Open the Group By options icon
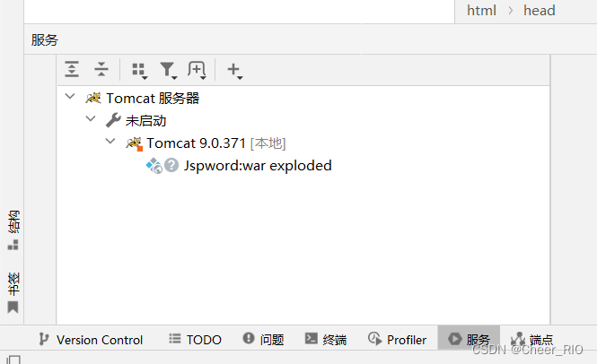The width and height of the screenshot is (597, 364). pos(139,70)
